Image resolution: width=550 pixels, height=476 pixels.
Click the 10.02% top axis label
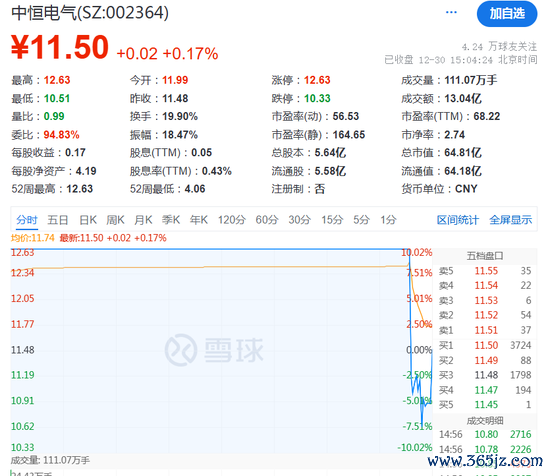pos(417,253)
